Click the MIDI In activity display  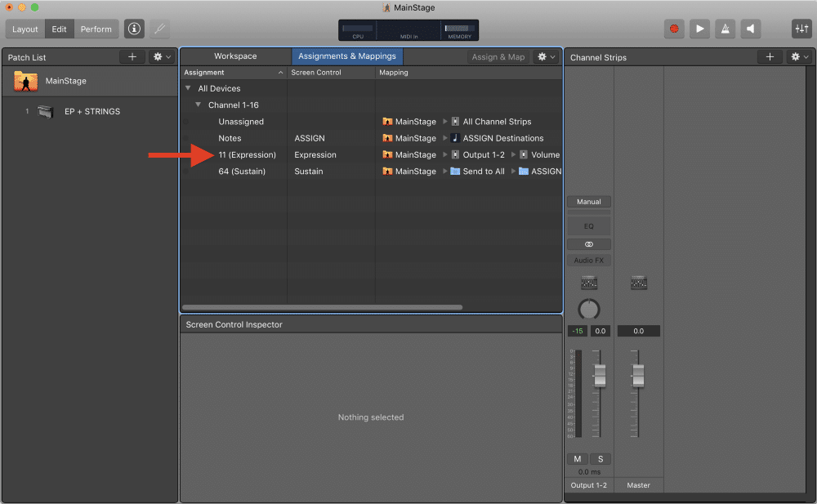pos(409,30)
